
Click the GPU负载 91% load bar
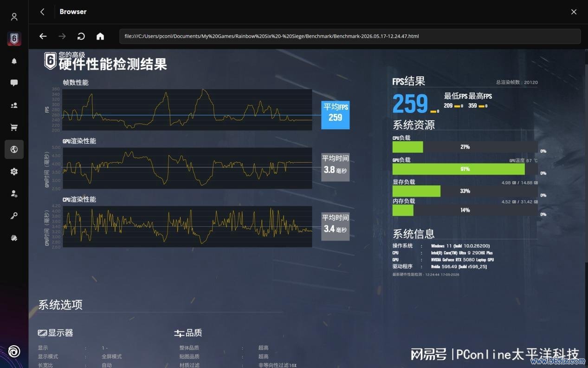coord(465,169)
